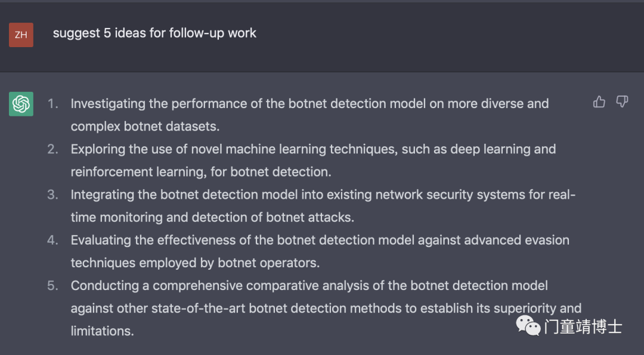This screenshot has width=644, height=355.
Task: Click list number "4." marker
Action: pyautogui.click(x=52, y=240)
